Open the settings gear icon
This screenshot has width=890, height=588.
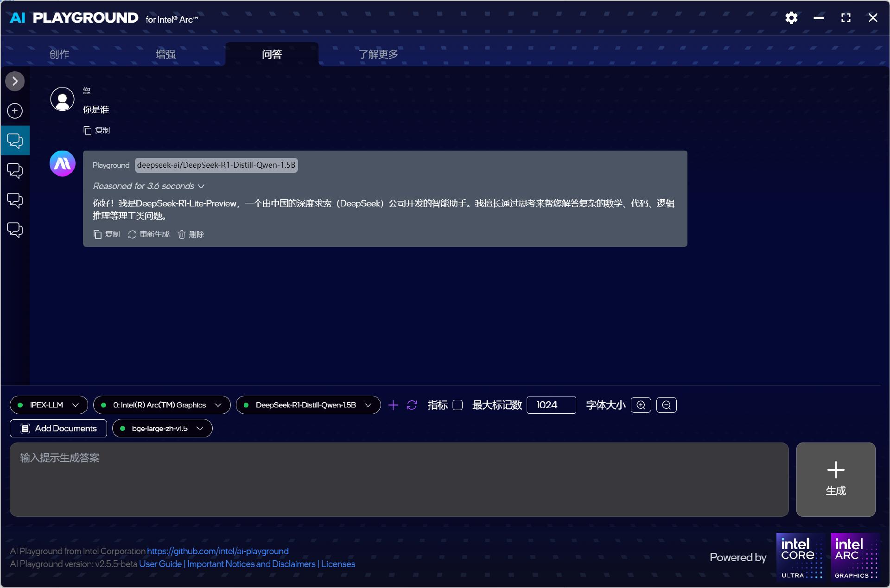(791, 18)
